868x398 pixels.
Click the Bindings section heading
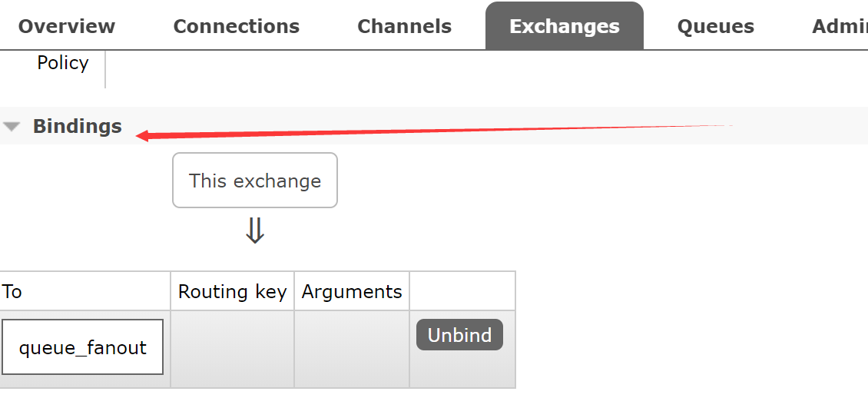pos(77,127)
